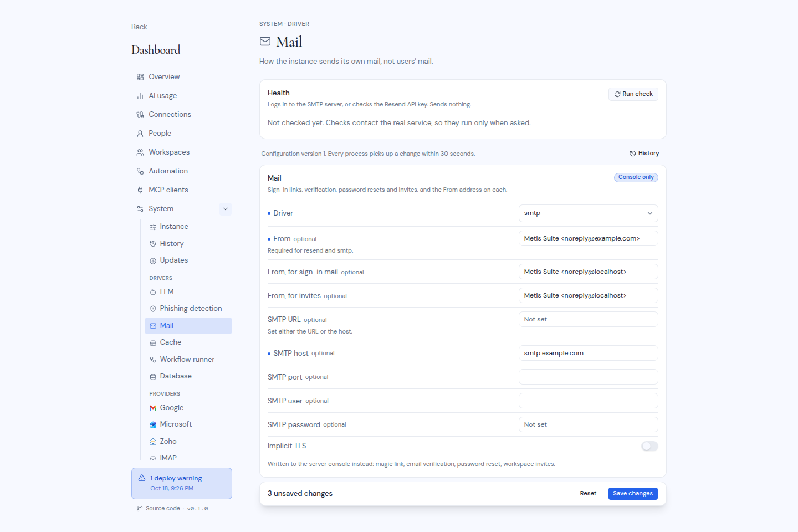Open the Driver smtp dropdown
This screenshot has height=532, width=798.
tap(589, 213)
